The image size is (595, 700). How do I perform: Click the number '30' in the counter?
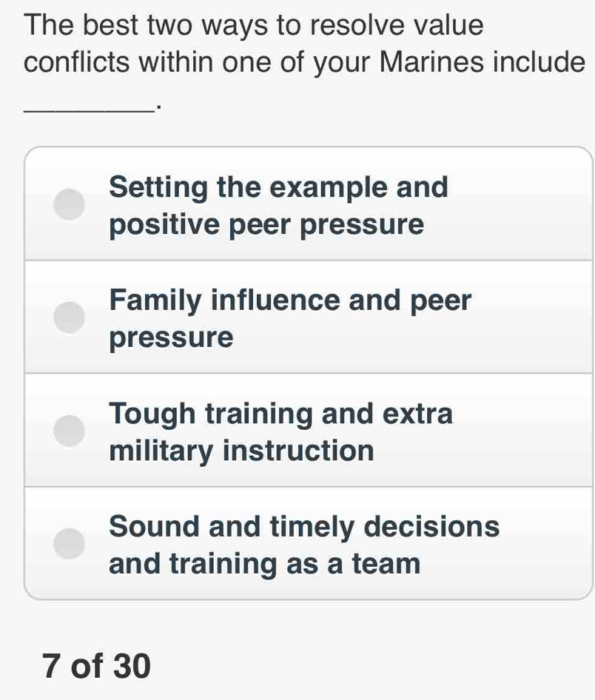point(132,666)
